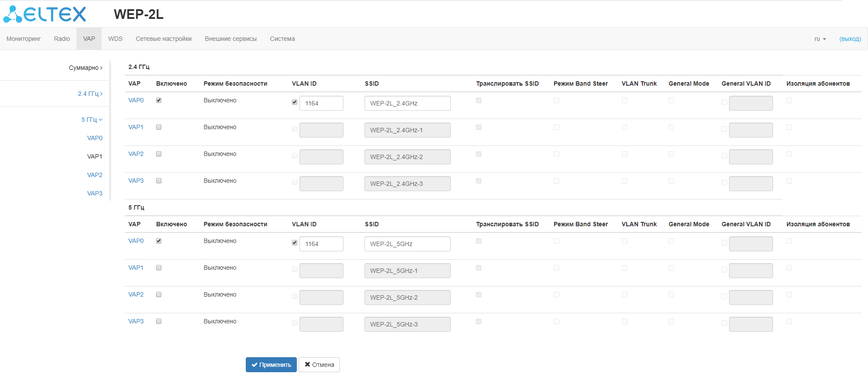
Task: Uncheck the VLAN ID checkbox for 5 GHz VAP0
Action: (x=295, y=243)
